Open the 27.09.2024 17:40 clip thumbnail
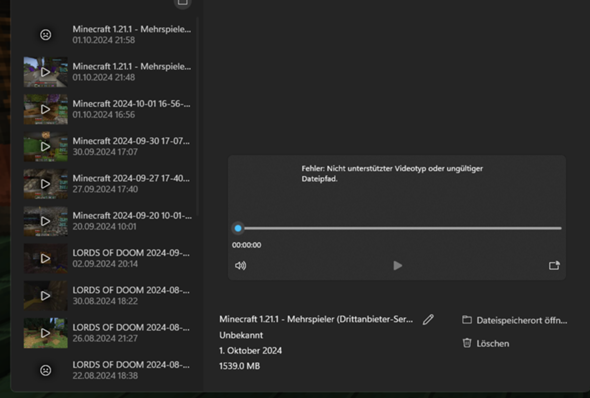The image size is (590, 398). [x=46, y=184]
